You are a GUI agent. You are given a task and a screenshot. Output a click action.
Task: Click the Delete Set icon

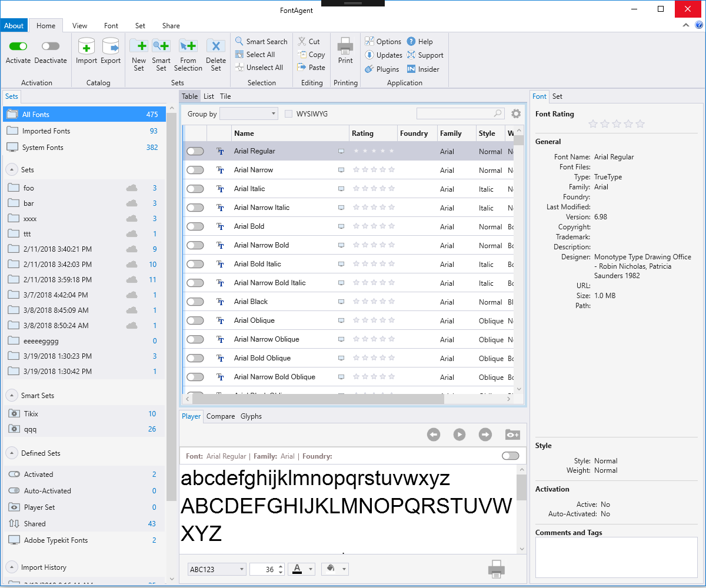point(216,46)
